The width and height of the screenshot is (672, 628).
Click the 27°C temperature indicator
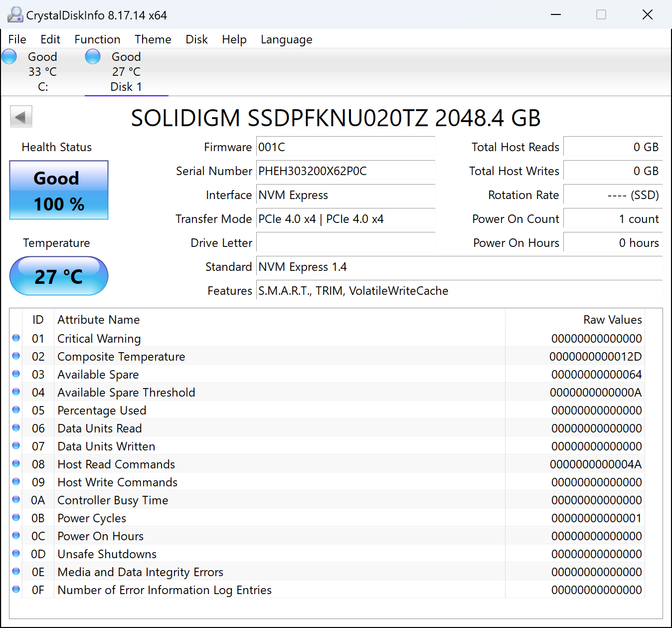pyautogui.click(x=58, y=276)
